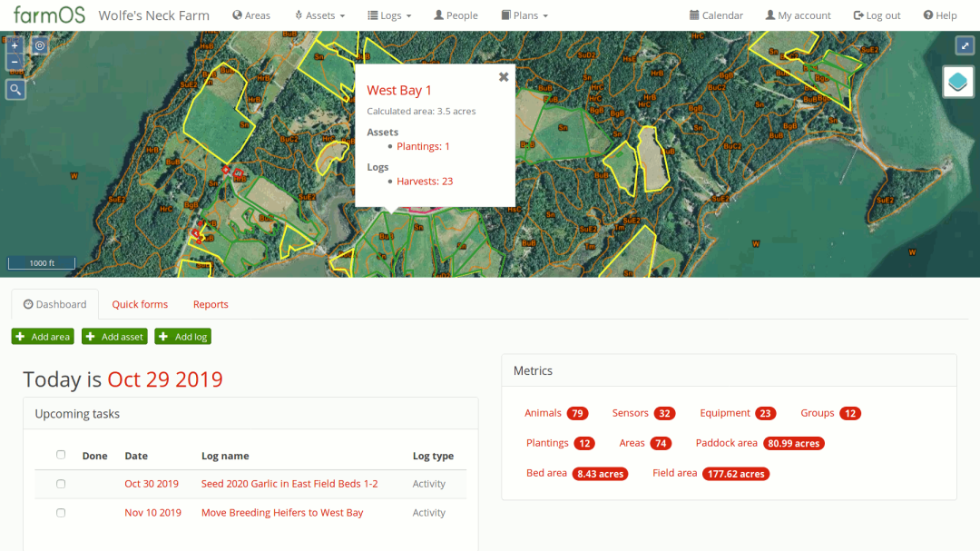The image size is (980, 551).
Task: Toggle fullscreen map view
Action: click(x=964, y=45)
